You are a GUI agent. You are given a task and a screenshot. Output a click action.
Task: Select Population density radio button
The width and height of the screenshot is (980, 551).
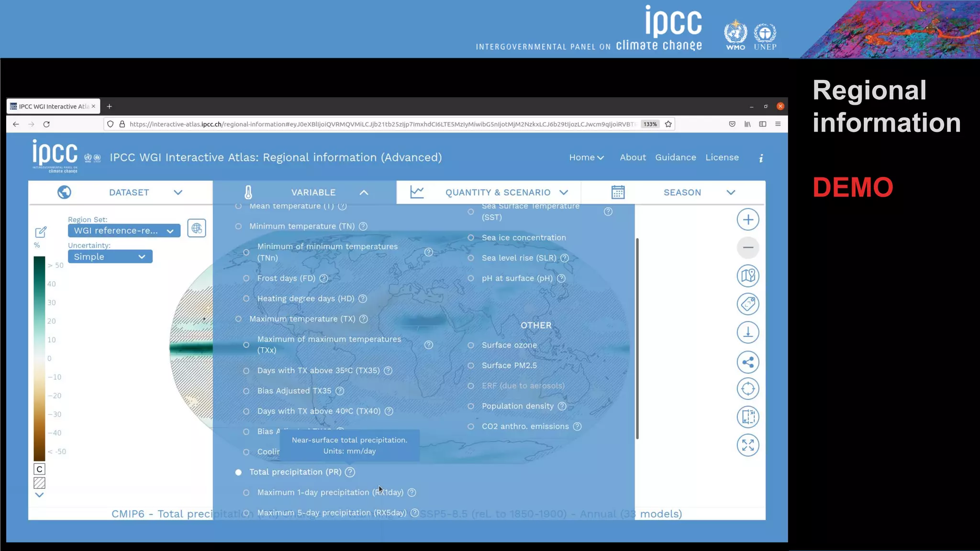pos(471,406)
